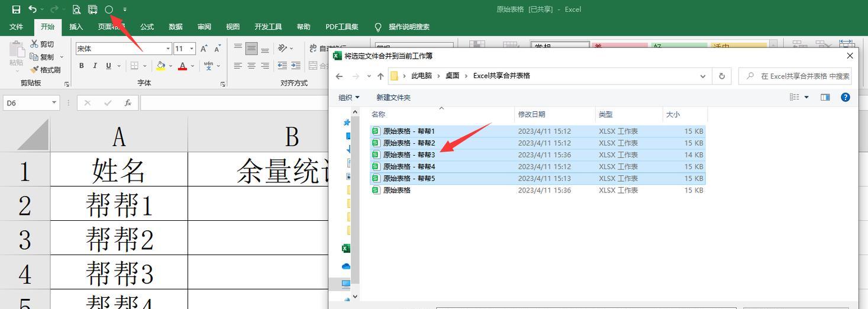Refresh the folder in the file dialog
868x309 pixels.
[722, 76]
